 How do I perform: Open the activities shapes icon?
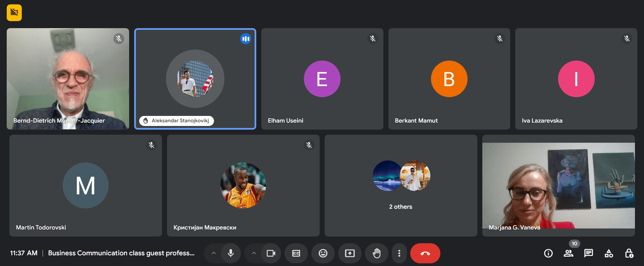coord(608,253)
